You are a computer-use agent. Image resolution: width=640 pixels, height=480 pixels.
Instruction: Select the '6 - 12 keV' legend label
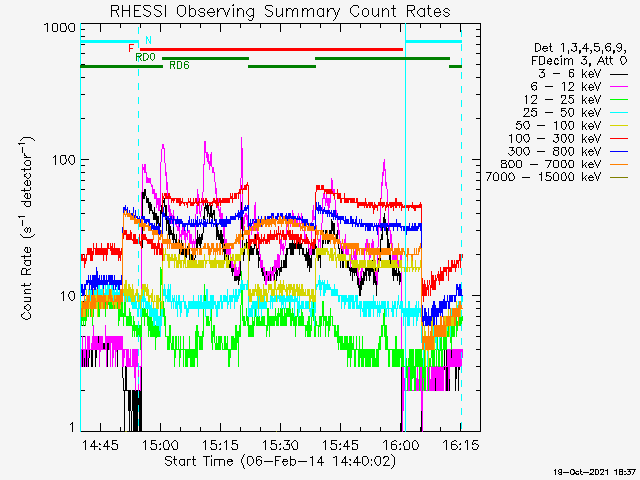(x=565, y=87)
